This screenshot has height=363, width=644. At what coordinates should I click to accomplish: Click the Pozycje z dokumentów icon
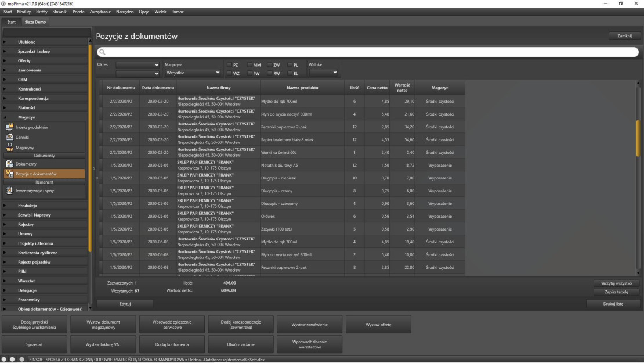(9, 174)
